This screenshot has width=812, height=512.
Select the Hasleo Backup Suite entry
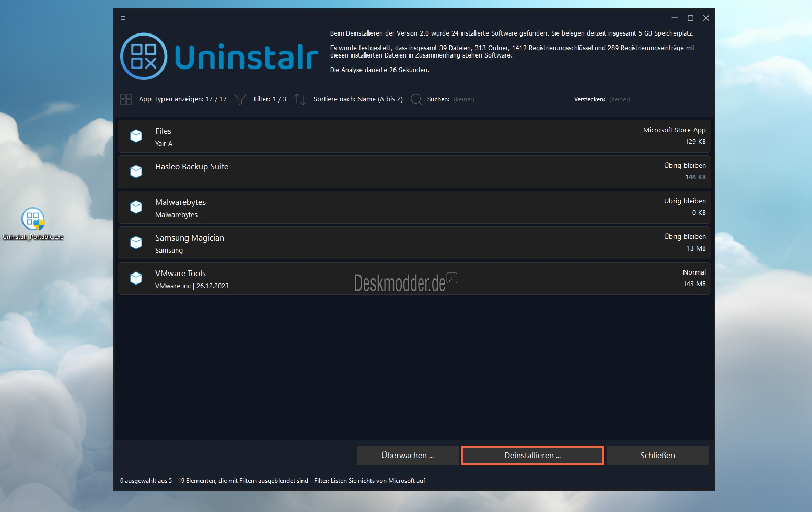coord(414,172)
